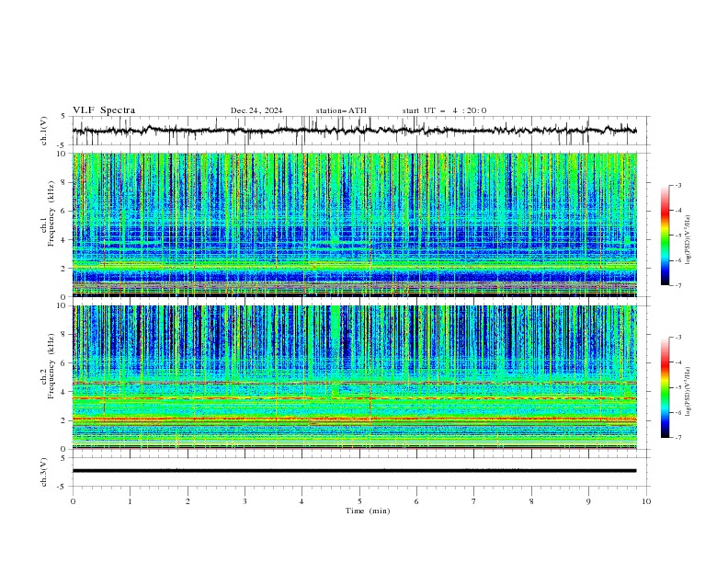
Task: Click the flat ch.3 voltage trace
Action: (354, 471)
